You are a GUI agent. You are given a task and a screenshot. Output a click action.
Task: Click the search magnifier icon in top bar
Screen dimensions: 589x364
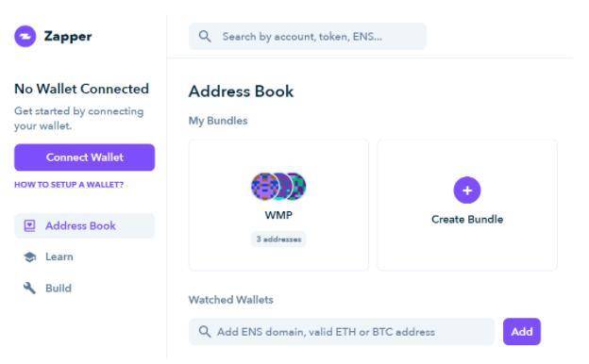tap(205, 37)
